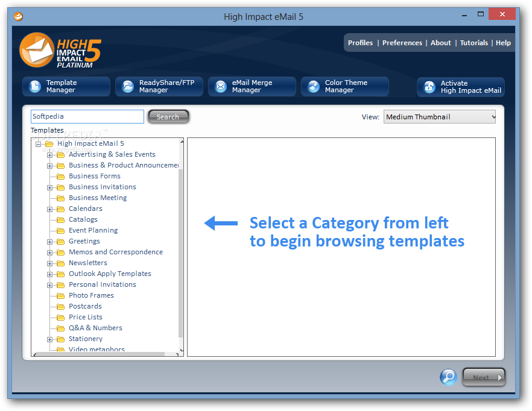Viewport: 532px width, 411px height.
Task: Select the Calendars category
Action: click(86, 209)
